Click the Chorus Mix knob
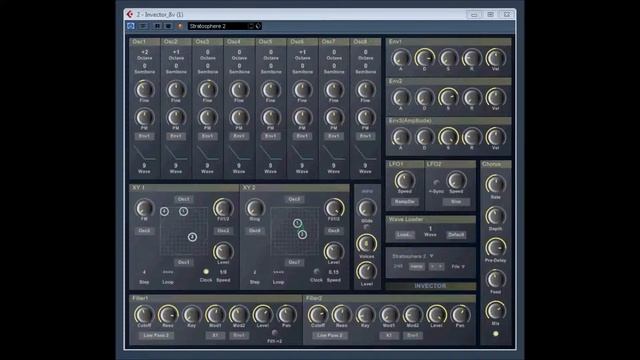This screenshot has height=360, width=640. 496,311
